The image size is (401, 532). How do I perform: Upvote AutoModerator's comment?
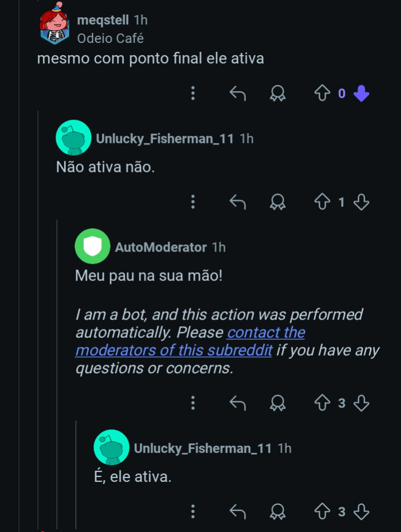[322, 403]
